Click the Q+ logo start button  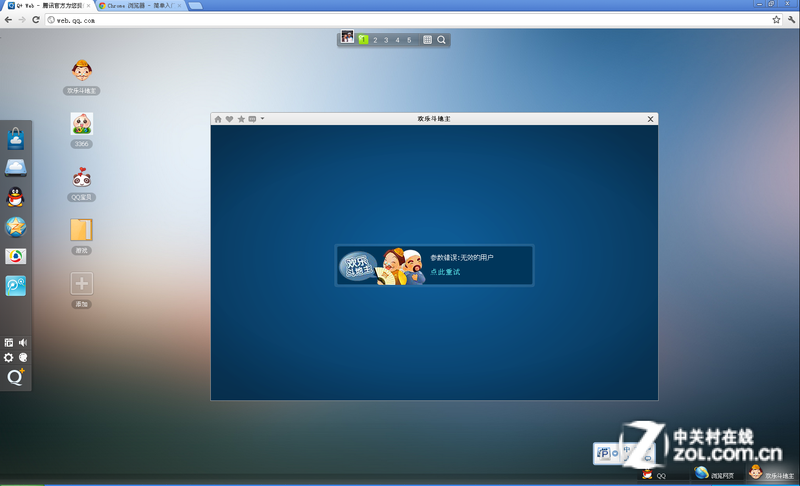16,377
